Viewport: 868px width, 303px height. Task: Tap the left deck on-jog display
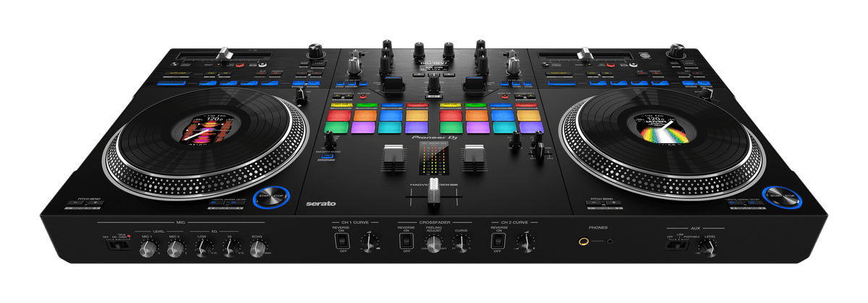coord(208,129)
